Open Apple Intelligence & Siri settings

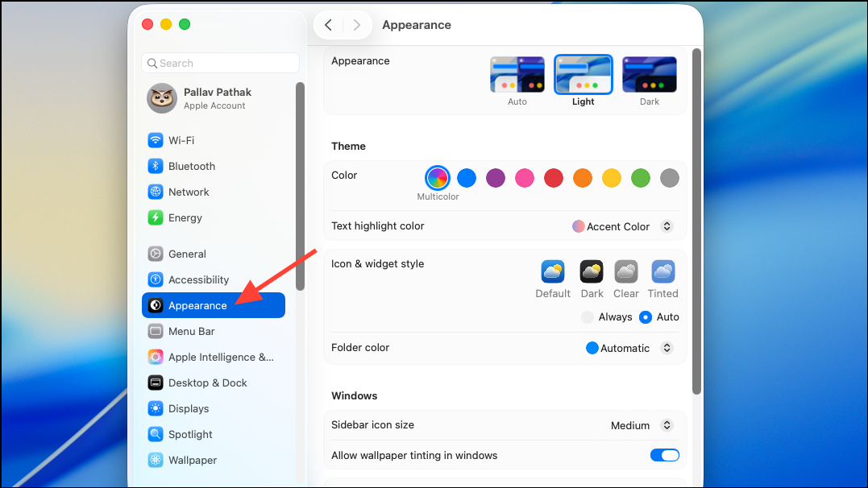tap(213, 357)
